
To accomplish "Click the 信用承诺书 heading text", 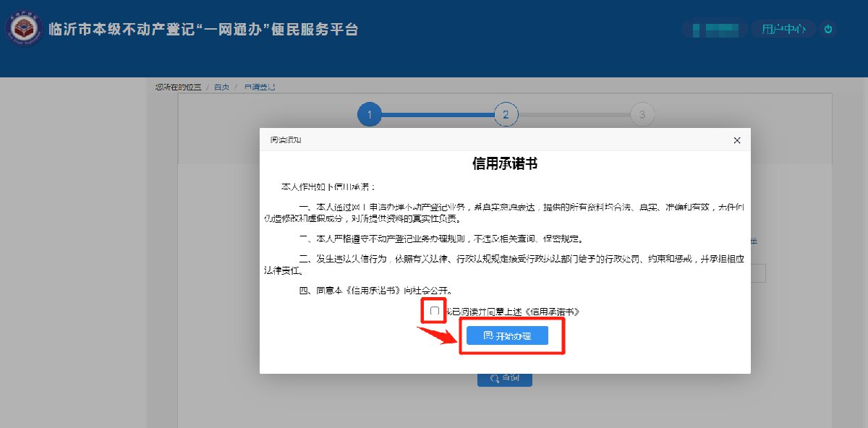I will tap(505, 164).
